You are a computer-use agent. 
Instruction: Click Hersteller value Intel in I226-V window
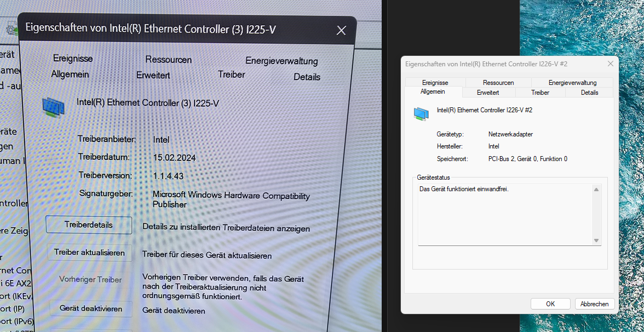pyautogui.click(x=494, y=146)
